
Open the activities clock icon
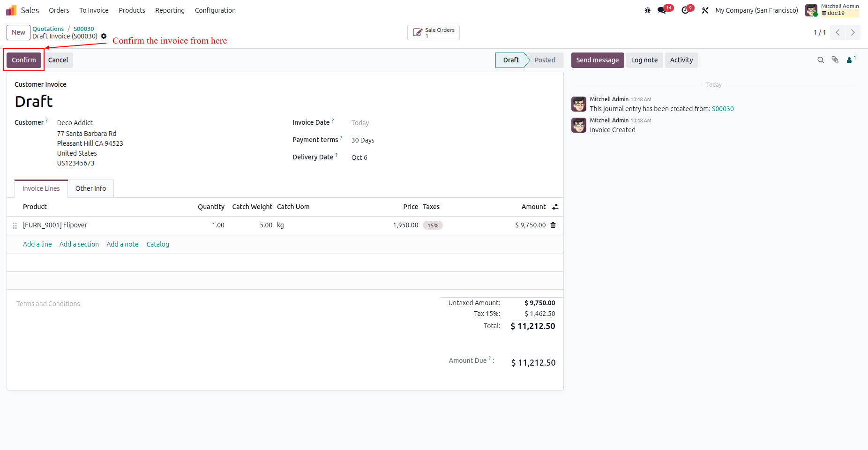point(685,10)
